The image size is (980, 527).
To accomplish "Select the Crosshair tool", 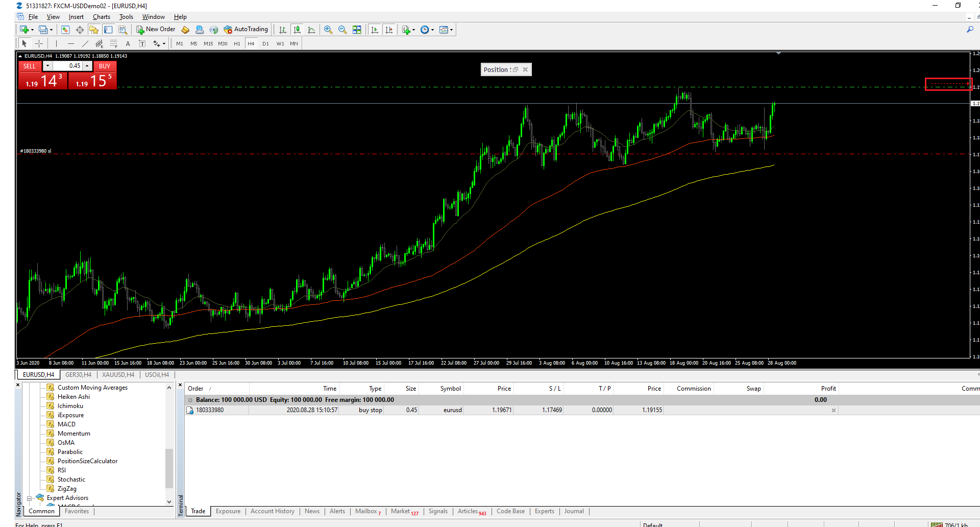I will click(x=39, y=44).
